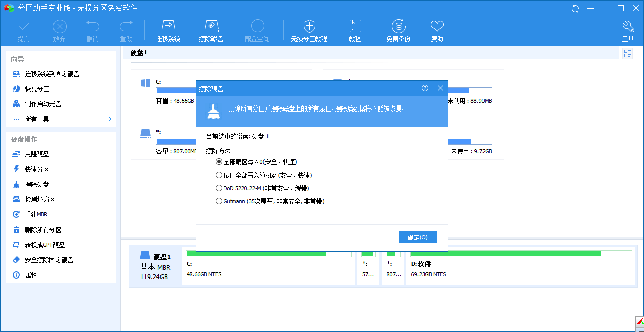
Task: Click the 免费备份 toolbar icon
Action: point(398,30)
